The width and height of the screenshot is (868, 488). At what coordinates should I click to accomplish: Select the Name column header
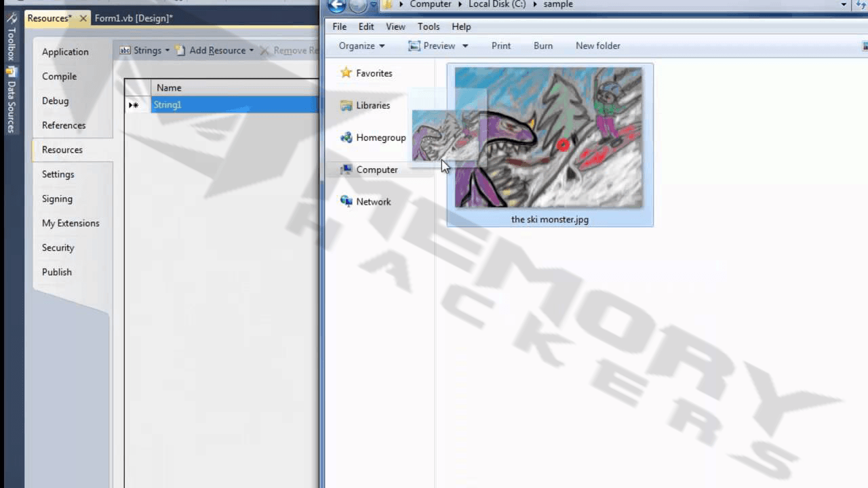235,87
